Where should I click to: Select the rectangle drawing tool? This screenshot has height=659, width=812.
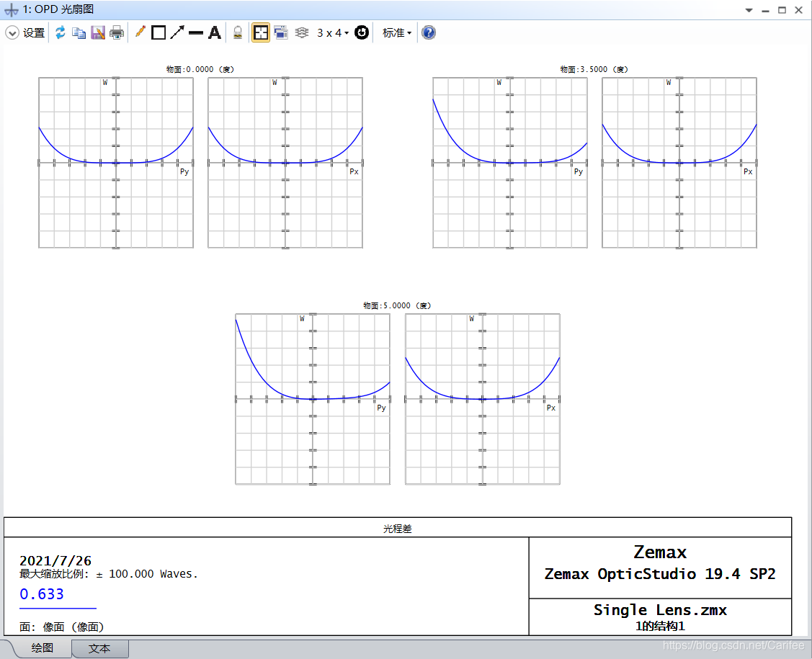159,32
